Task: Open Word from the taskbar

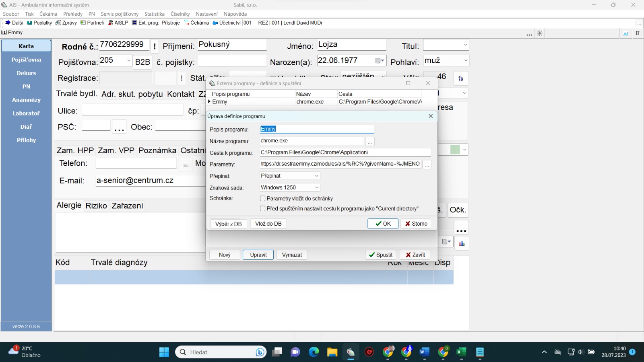Action: (424, 352)
